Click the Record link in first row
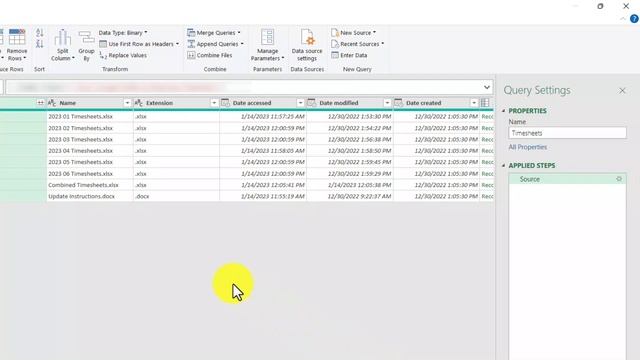 tap(487, 117)
